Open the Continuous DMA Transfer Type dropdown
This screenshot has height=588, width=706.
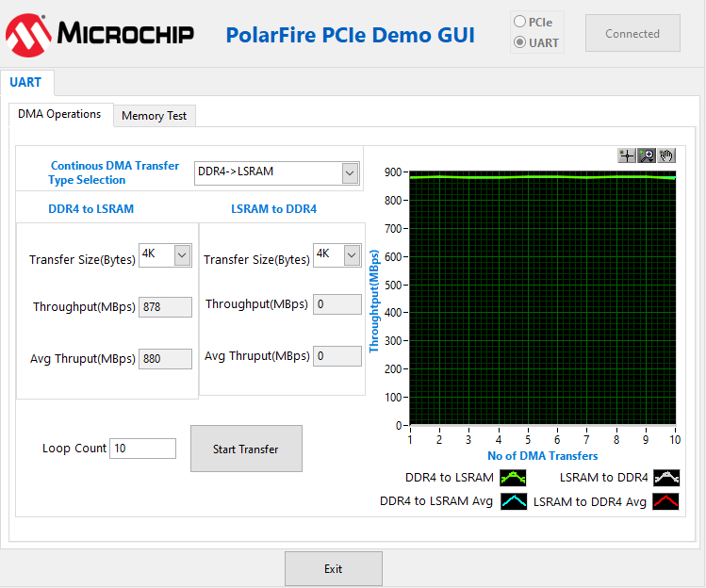point(351,173)
